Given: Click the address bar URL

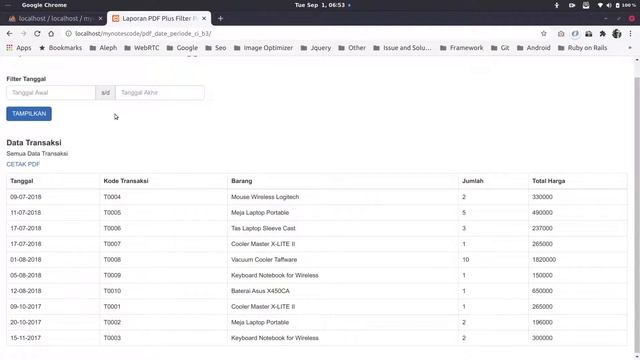Looking at the screenshot, I should point(143,33).
